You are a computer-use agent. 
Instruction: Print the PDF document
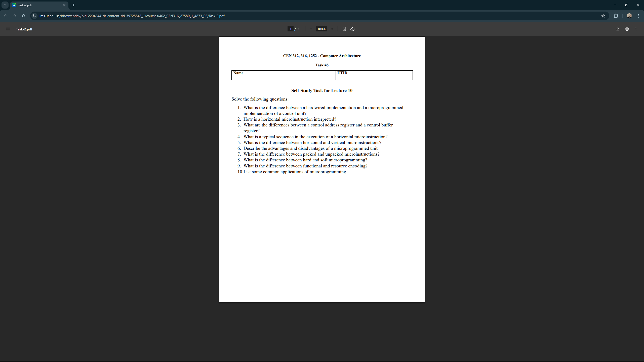[627, 29]
